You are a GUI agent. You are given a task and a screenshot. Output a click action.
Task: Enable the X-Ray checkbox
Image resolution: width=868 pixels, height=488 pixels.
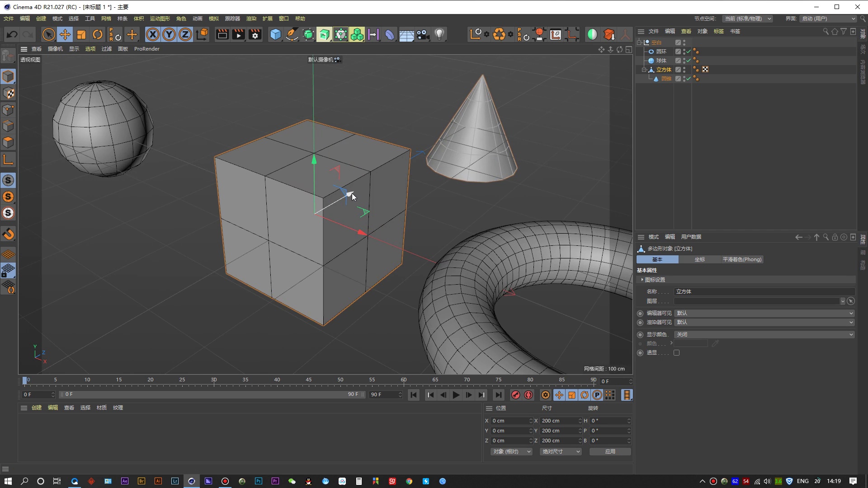point(676,353)
